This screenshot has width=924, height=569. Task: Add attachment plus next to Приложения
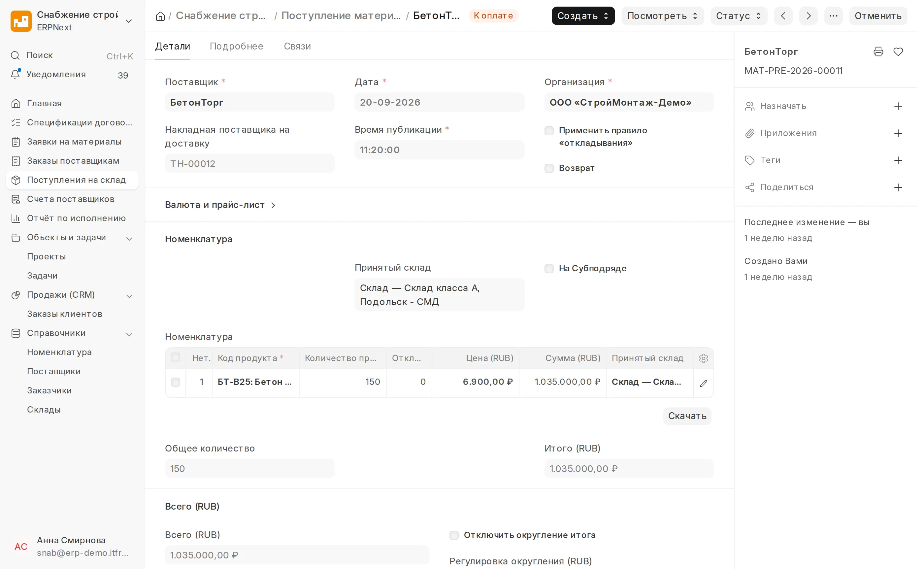[898, 134]
